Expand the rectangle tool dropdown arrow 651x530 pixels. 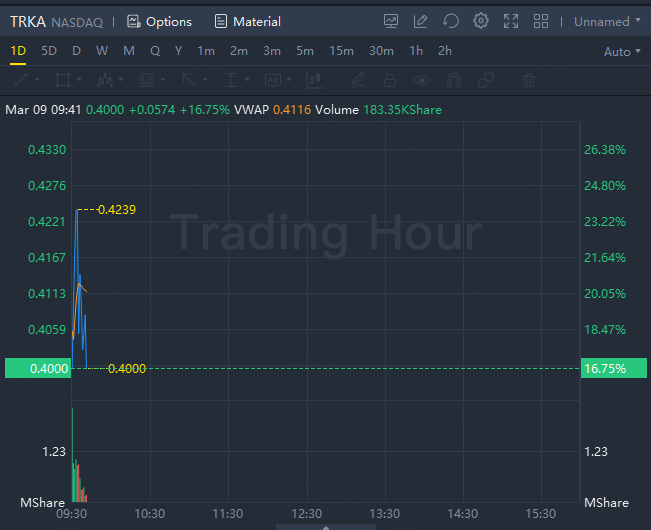(x=79, y=79)
